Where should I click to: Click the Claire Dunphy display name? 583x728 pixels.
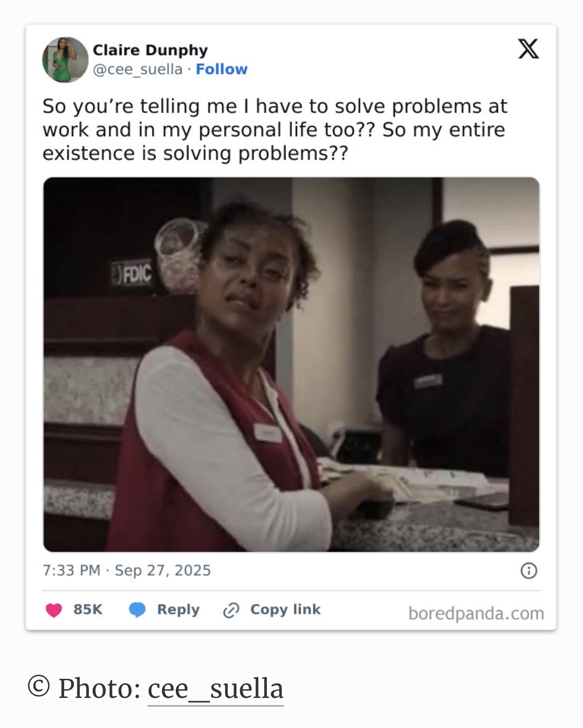point(150,50)
